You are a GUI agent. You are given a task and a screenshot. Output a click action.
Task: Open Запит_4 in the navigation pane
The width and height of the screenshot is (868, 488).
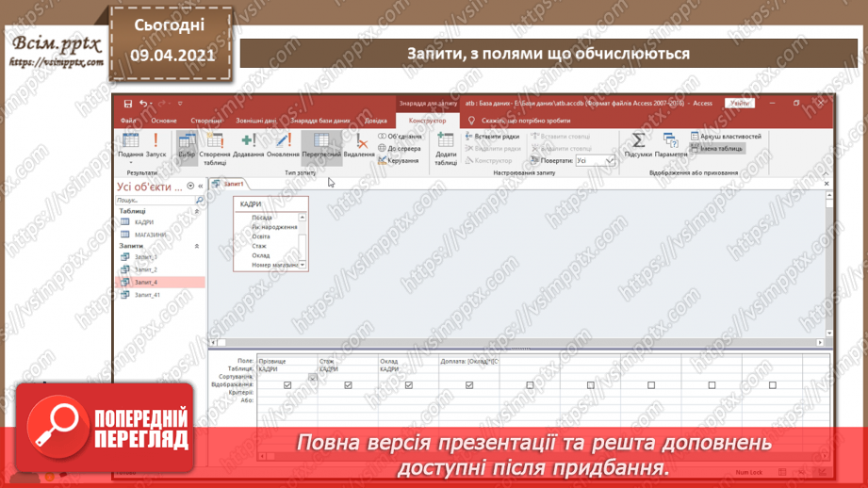(146, 282)
